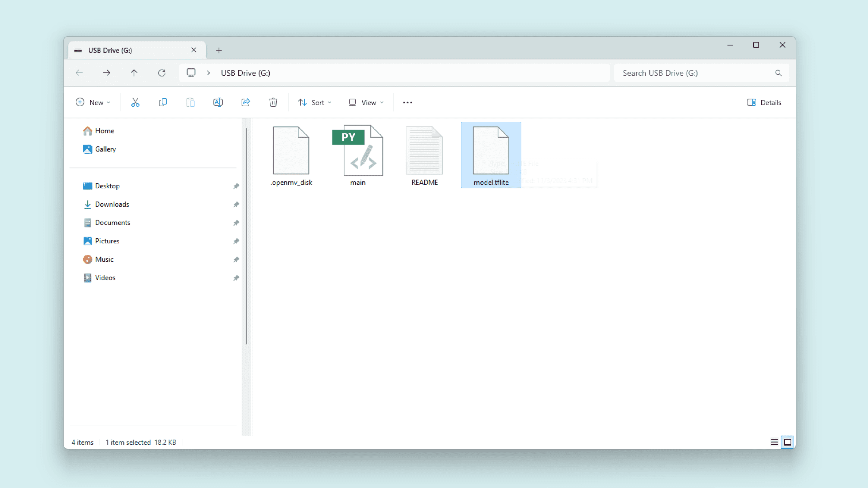Expand the Sort options dropdown
This screenshot has width=868, height=488.
click(314, 102)
